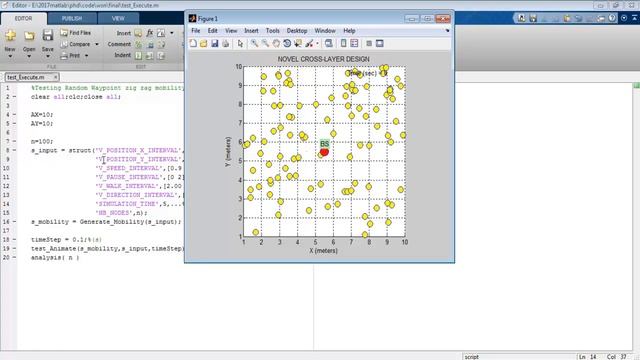Open the Brush color dropdown arrow
The width and height of the screenshot is (640, 360).
(317, 44)
